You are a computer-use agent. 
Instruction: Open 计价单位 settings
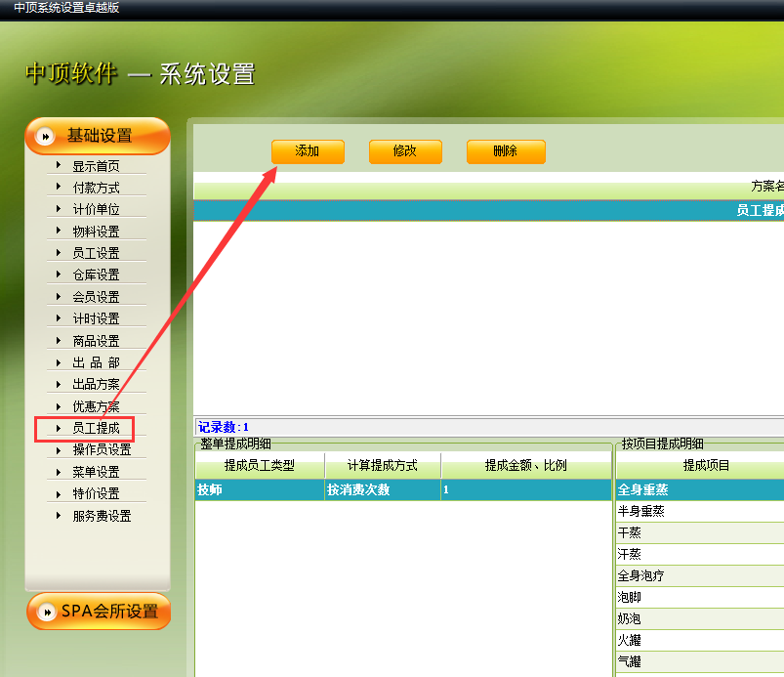pyautogui.click(x=96, y=209)
